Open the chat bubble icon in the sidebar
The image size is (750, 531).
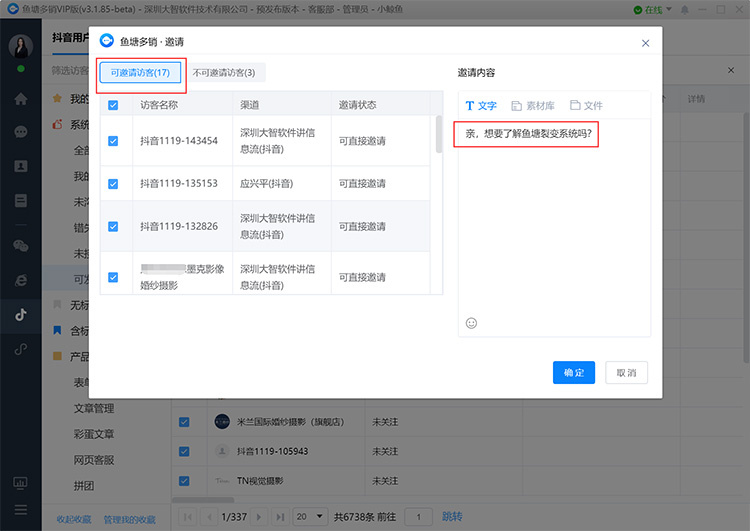pyautogui.click(x=21, y=132)
